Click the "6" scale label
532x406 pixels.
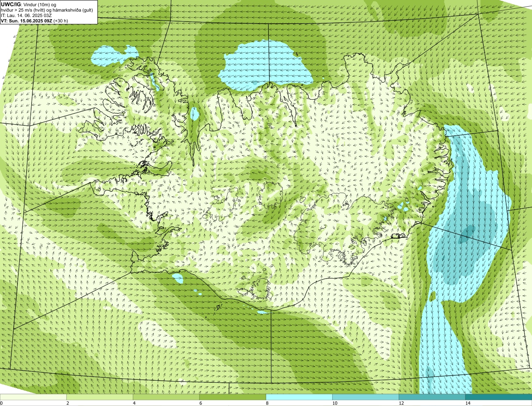(x=200, y=403)
